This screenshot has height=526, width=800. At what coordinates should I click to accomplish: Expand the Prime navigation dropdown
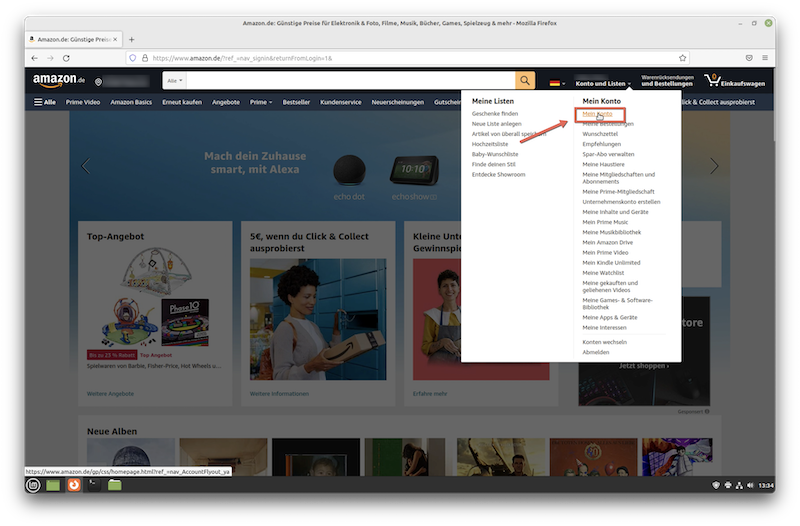(x=261, y=102)
